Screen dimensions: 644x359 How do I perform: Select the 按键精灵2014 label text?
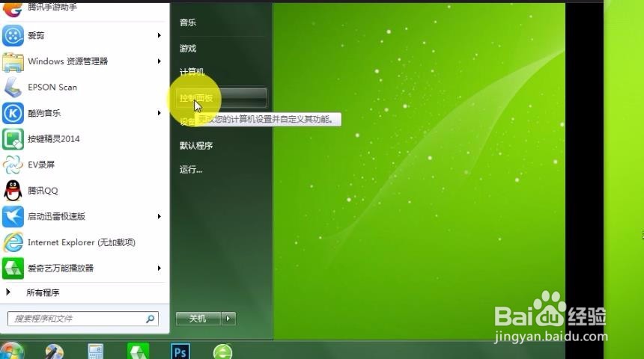(x=53, y=139)
